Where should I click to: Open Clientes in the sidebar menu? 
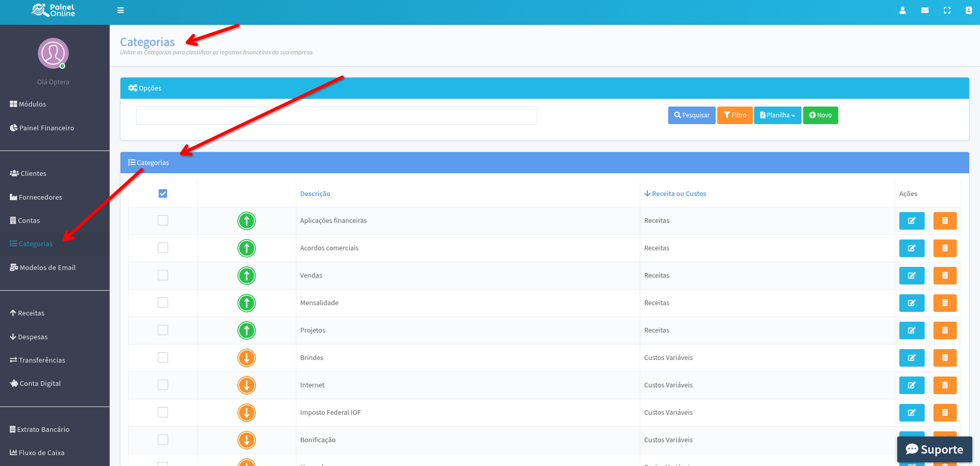click(x=33, y=174)
